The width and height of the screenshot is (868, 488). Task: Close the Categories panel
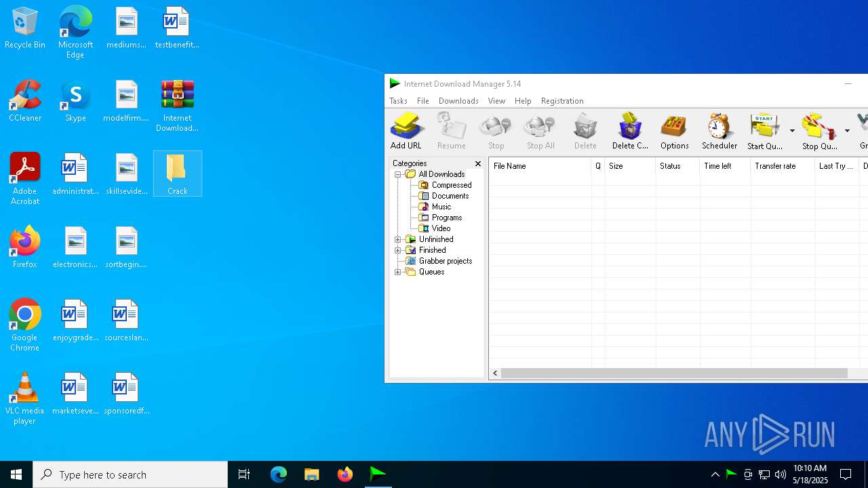pyautogui.click(x=478, y=163)
